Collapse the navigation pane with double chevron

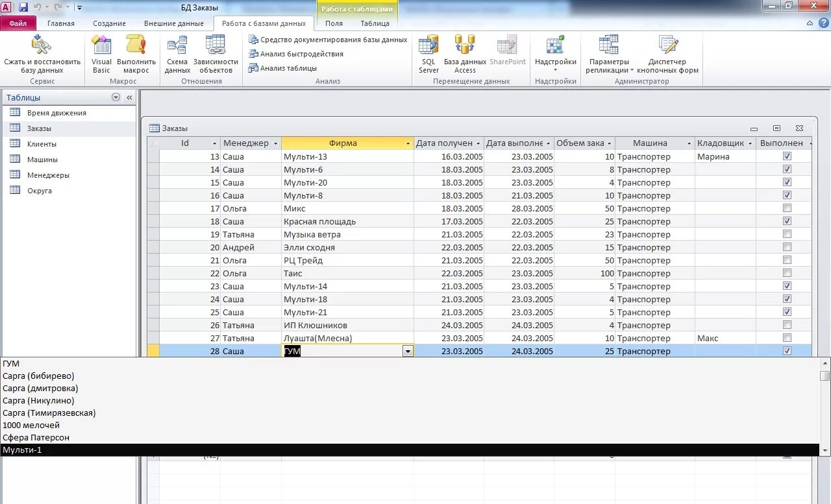(129, 97)
